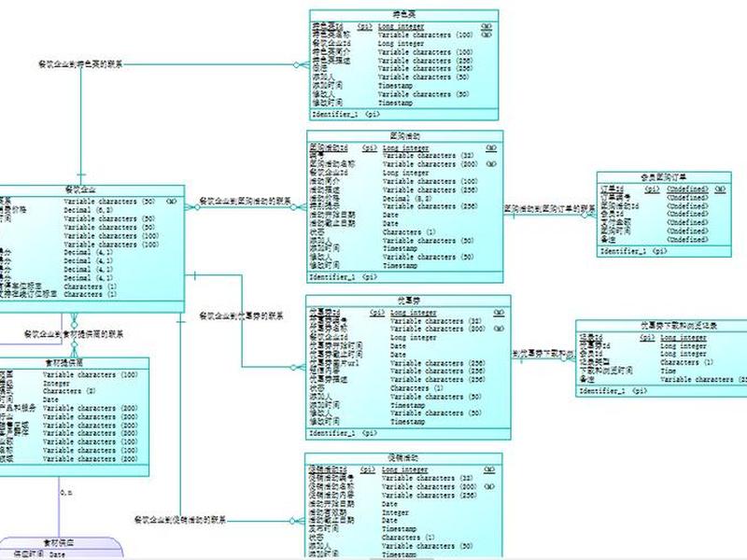The width and height of the screenshot is (747, 560).
Task: Select the 餐饮企业 entity title
Action: (81, 190)
